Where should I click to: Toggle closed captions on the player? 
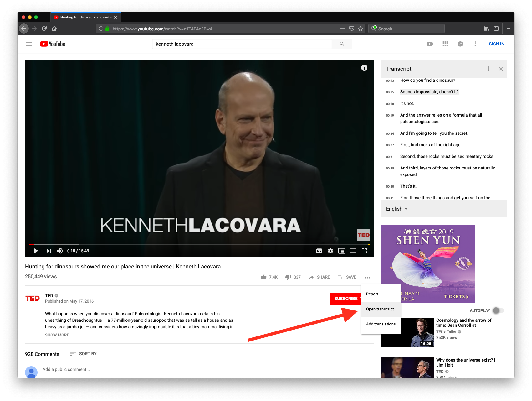click(x=319, y=251)
